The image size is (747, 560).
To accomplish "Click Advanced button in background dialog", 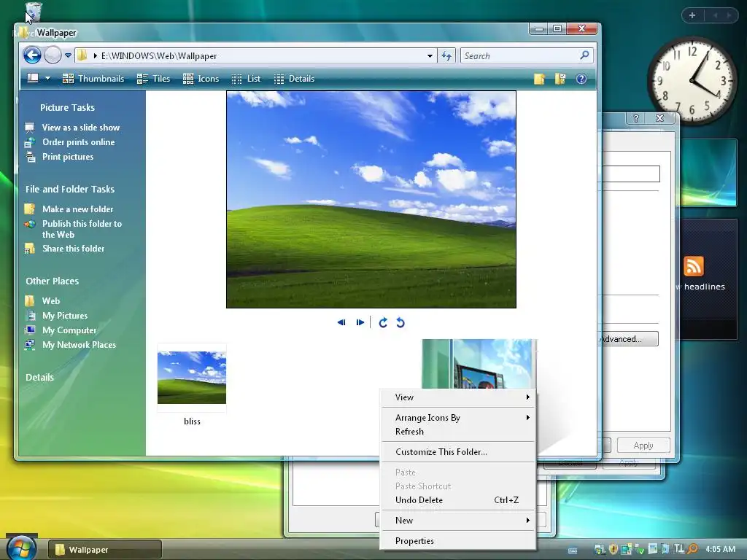I will 628,339.
